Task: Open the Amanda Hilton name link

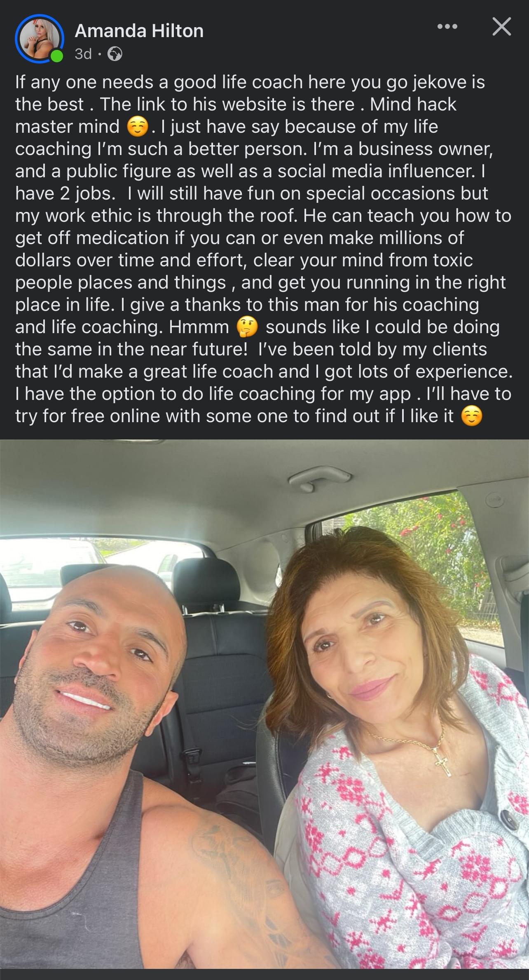Action: click(x=139, y=31)
